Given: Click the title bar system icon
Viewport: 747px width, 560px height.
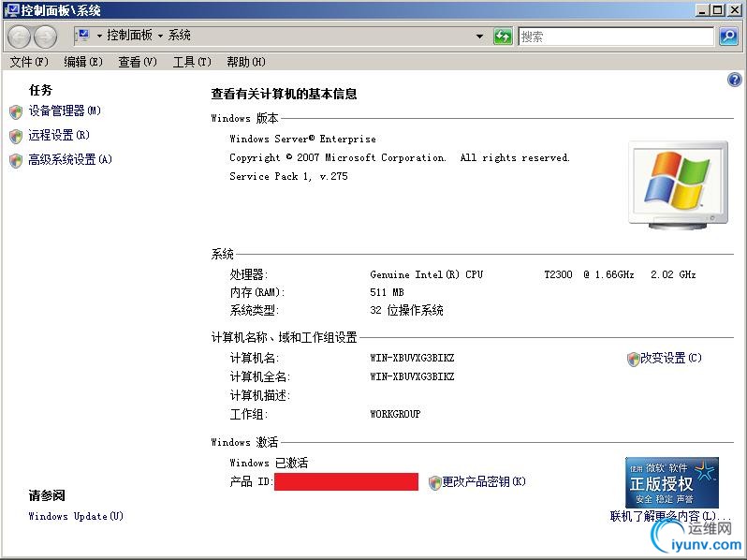Looking at the screenshot, I should pyautogui.click(x=11, y=10).
